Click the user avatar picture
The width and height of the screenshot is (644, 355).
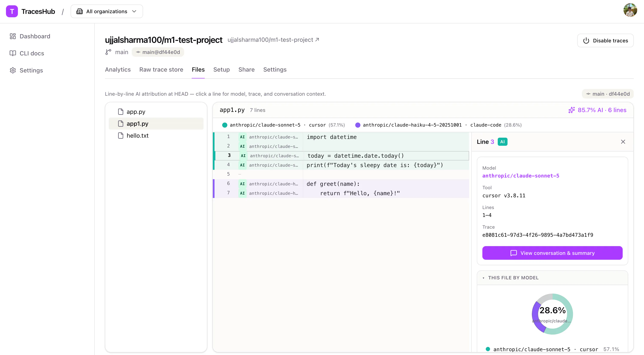630,10
